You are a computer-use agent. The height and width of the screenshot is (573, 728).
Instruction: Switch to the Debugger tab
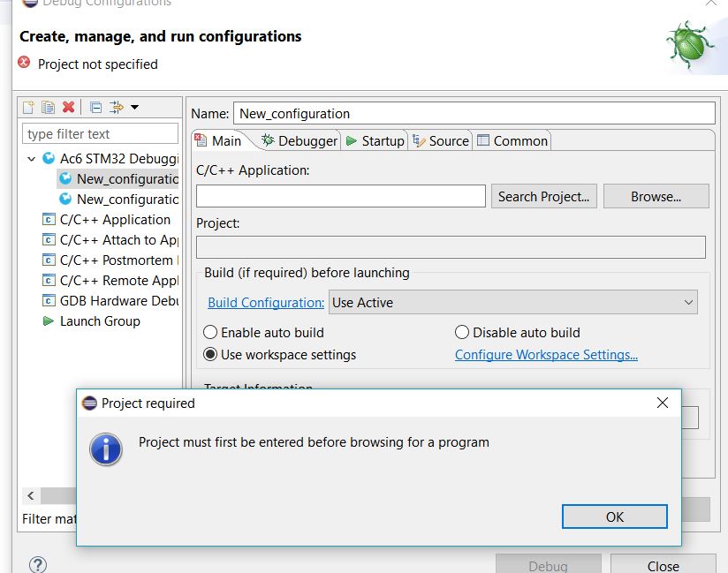299,141
